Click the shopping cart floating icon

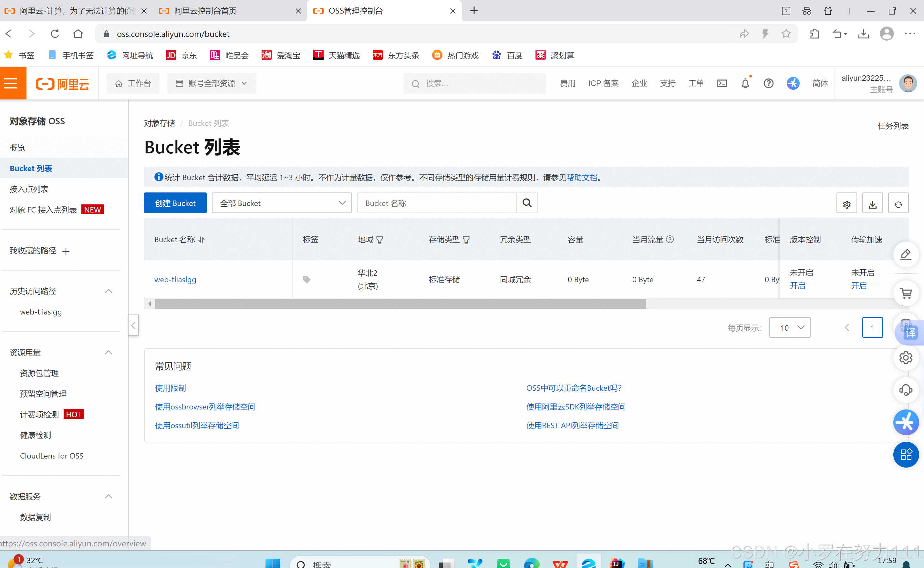pos(906,293)
